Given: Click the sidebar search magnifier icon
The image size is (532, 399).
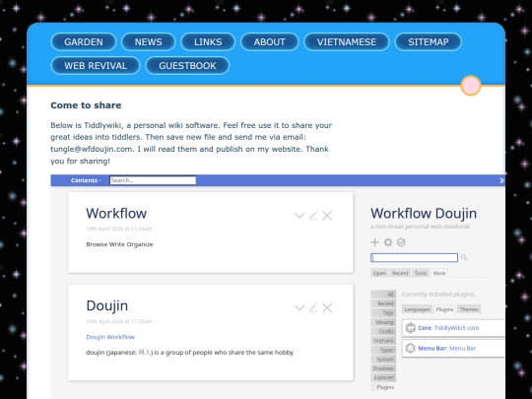Looking at the screenshot, I should point(464,258).
